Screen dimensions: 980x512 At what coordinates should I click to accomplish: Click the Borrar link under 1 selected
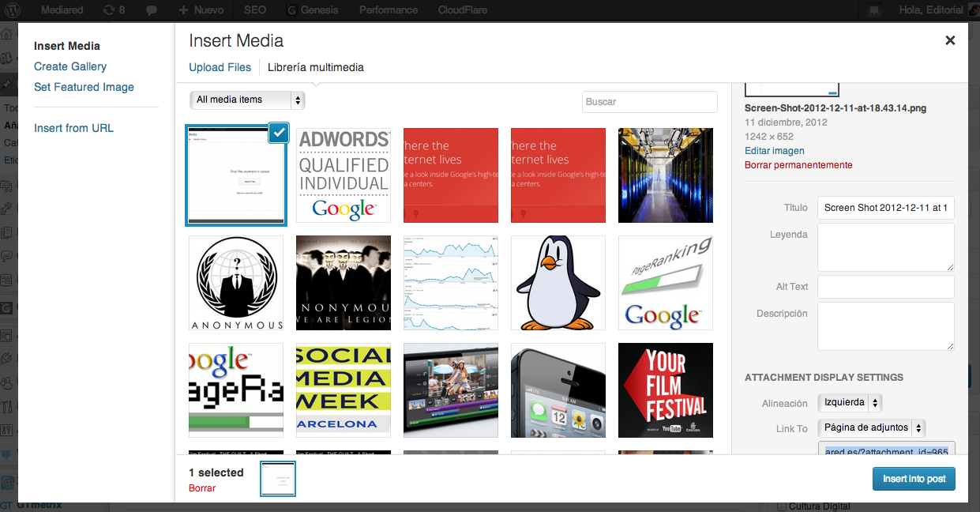pyautogui.click(x=202, y=488)
